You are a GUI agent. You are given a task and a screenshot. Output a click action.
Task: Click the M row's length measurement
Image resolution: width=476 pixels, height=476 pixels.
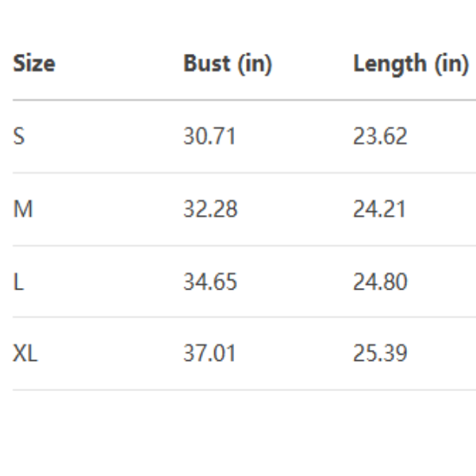tap(379, 209)
